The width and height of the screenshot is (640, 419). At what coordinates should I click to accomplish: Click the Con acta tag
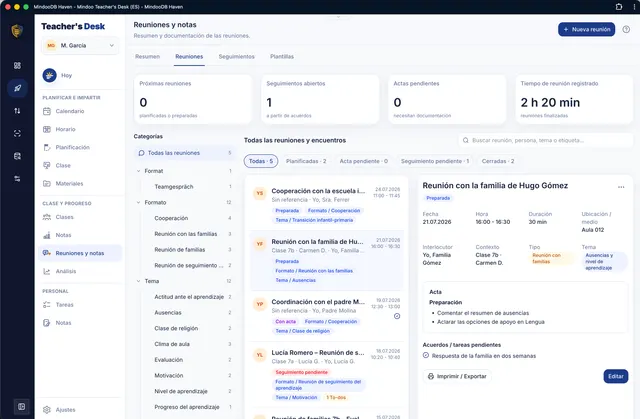pos(285,322)
